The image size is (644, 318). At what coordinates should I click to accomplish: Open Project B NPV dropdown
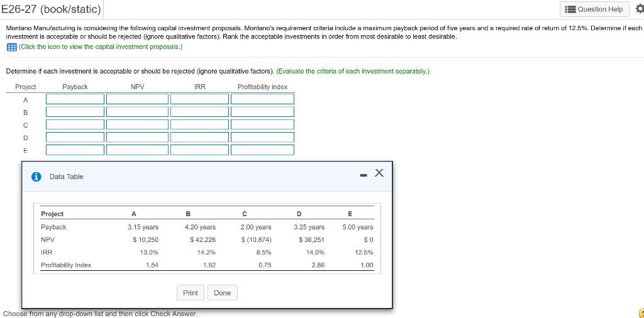pyautogui.click(x=138, y=112)
